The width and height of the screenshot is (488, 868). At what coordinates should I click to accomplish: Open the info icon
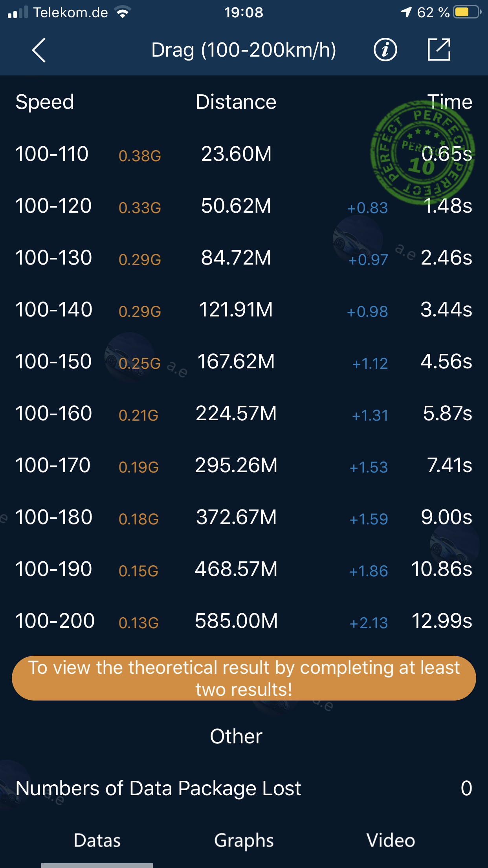(385, 50)
